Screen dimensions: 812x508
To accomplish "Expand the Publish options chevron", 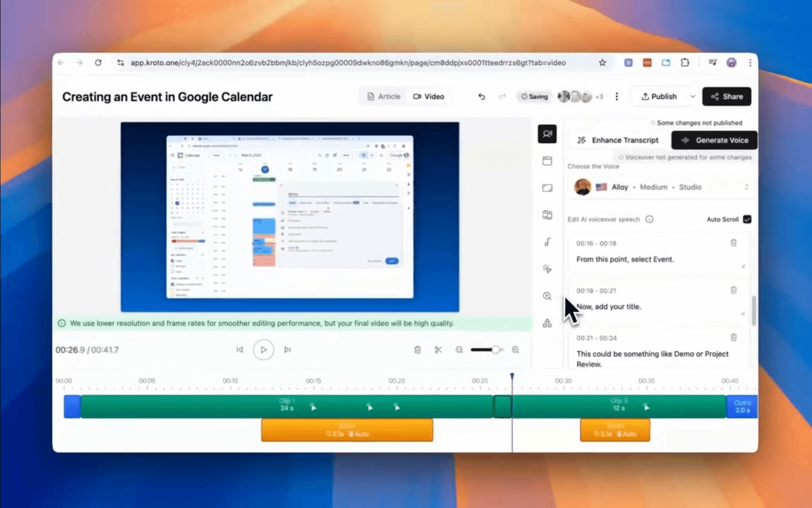I will pos(693,96).
